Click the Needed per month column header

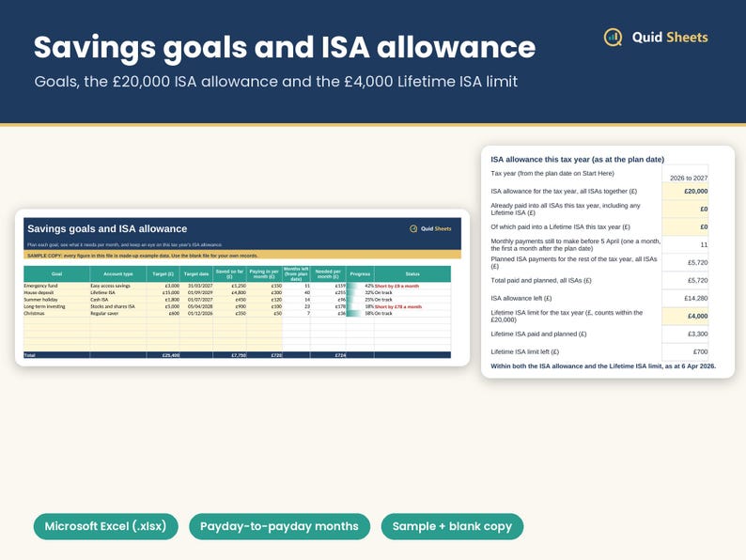point(328,274)
